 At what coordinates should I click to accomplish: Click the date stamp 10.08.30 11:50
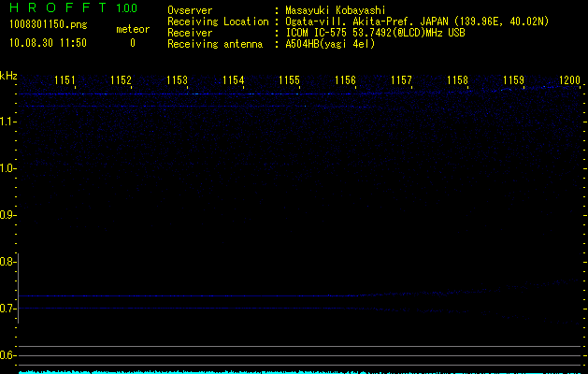pyautogui.click(x=48, y=42)
